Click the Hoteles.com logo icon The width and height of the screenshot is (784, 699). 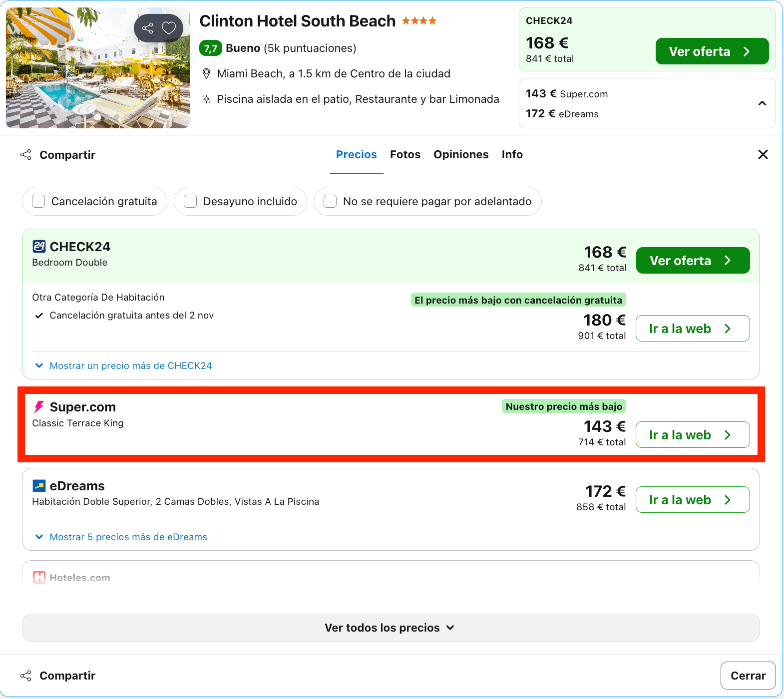(x=39, y=578)
